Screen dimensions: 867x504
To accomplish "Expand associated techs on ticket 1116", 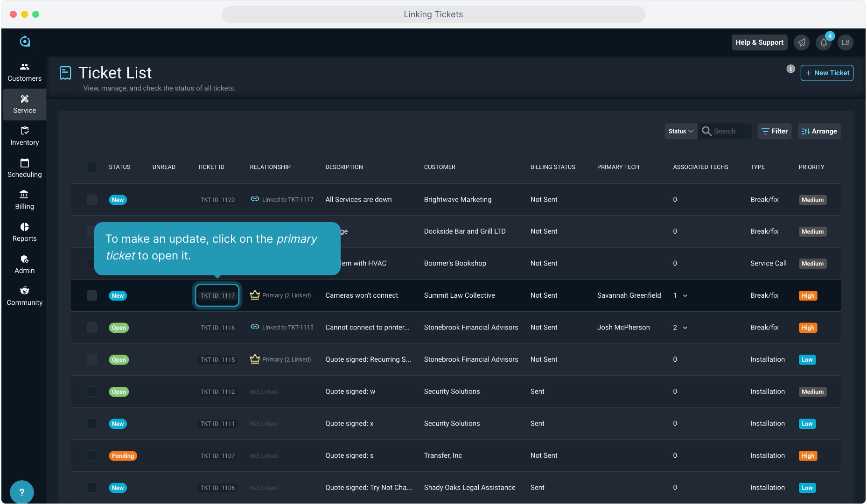I will (x=685, y=328).
